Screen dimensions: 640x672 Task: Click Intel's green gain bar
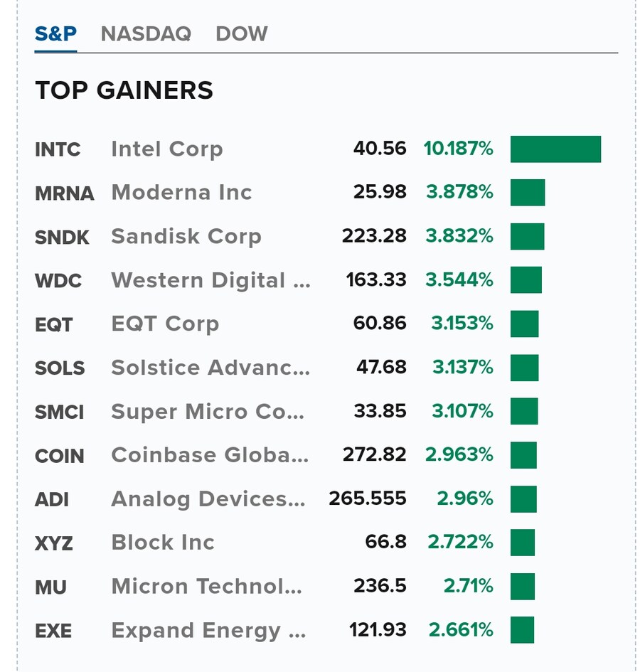tap(555, 149)
